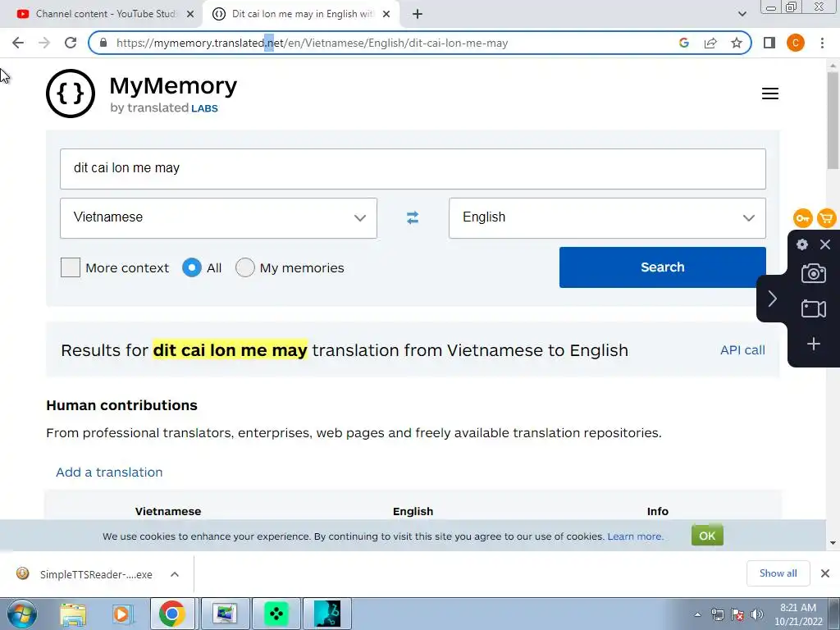
Task: Open the API call link
Action: (x=742, y=349)
